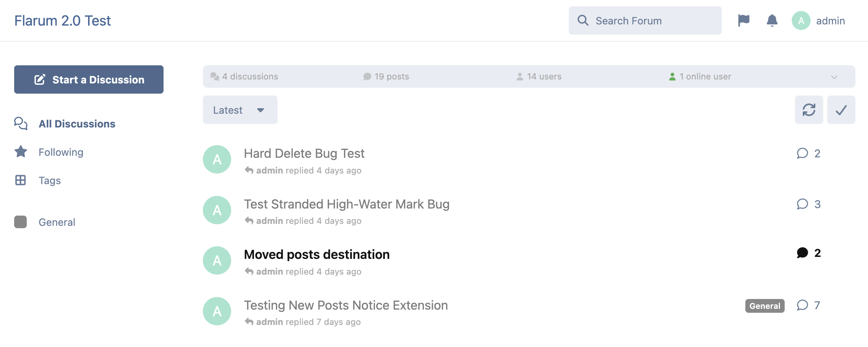Expand the Latest sort dropdown

click(x=240, y=110)
